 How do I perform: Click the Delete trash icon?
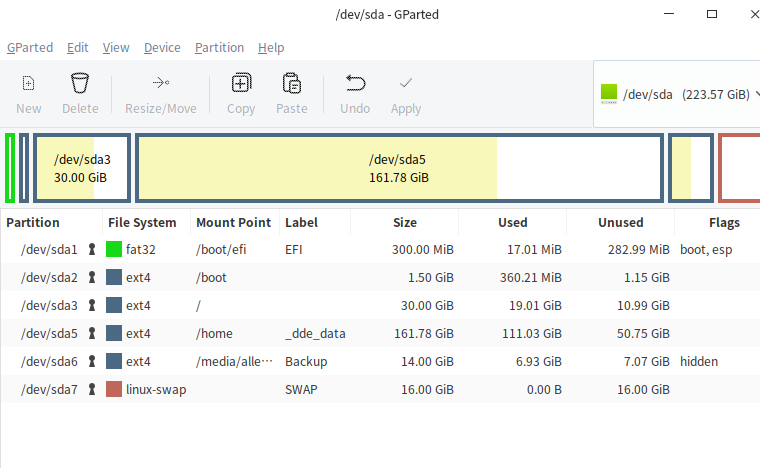pos(80,83)
